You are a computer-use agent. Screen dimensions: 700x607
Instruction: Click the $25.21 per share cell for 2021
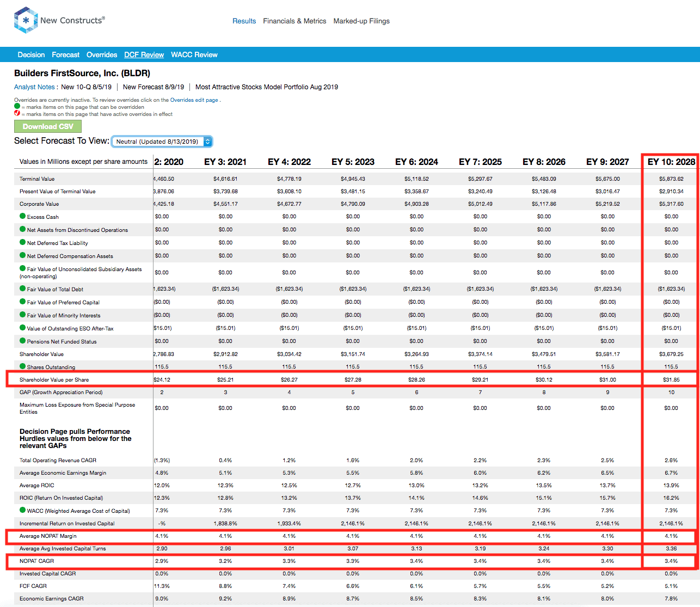pos(225,380)
